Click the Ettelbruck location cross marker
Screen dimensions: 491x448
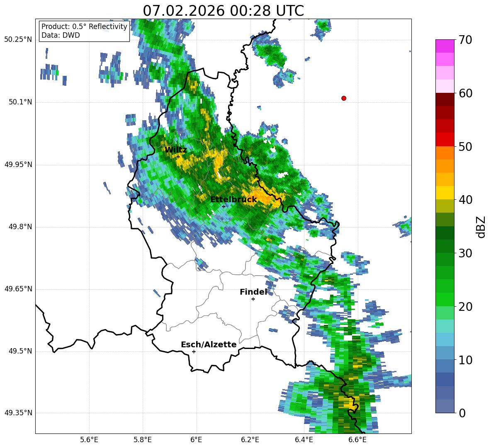pyautogui.click(x=224, y=206)
